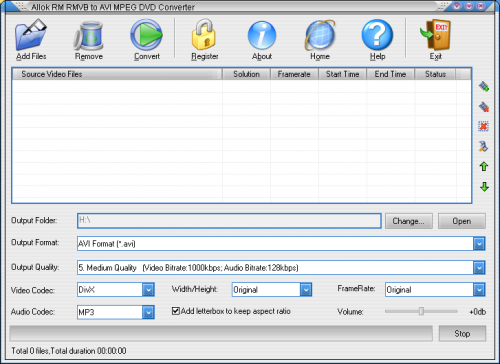Click the window title bar text
Image resolution: width=500 pixels, height=364 pixels.
(113, 7)
